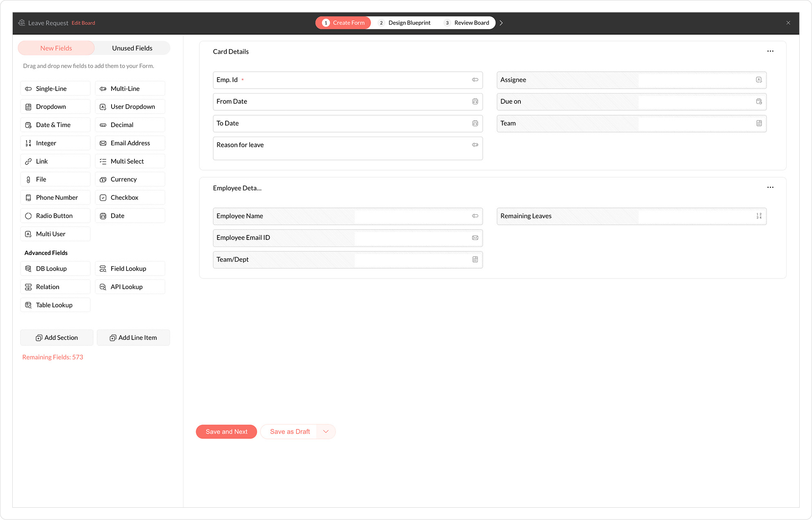Click the Add Section button
812x520 pixels.
tap(57, 338)
